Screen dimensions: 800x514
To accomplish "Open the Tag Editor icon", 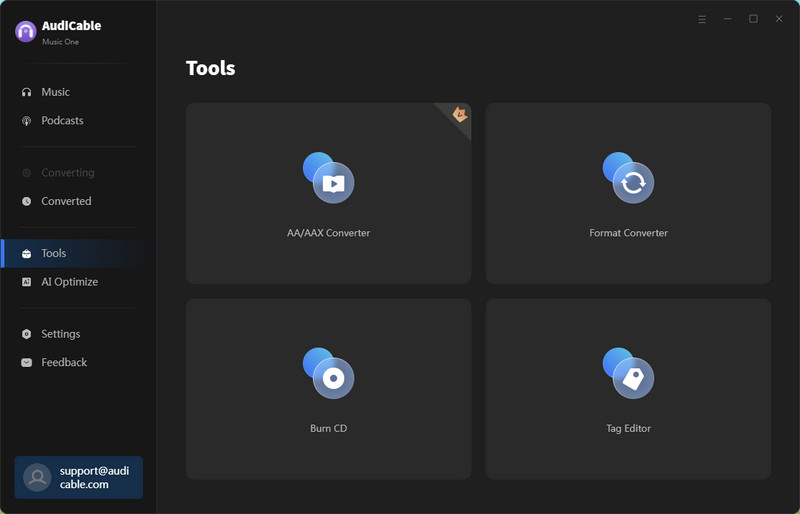I will coord(629,374).
